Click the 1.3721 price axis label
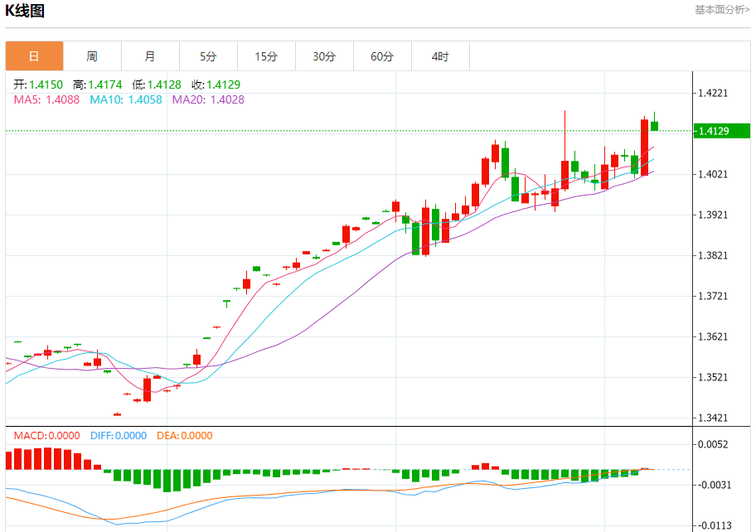The width and height of the screenshot is (756, 532). (x=713, y=296)
